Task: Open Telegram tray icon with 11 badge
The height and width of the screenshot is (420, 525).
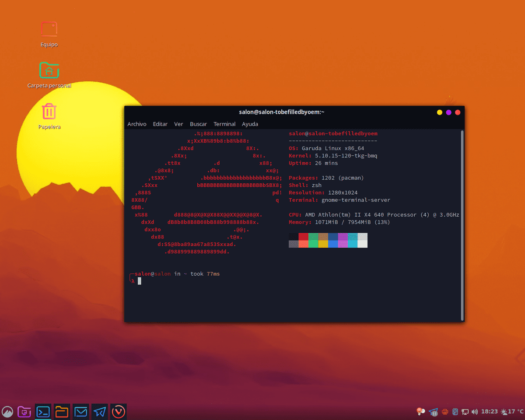Action: point(434,412)
